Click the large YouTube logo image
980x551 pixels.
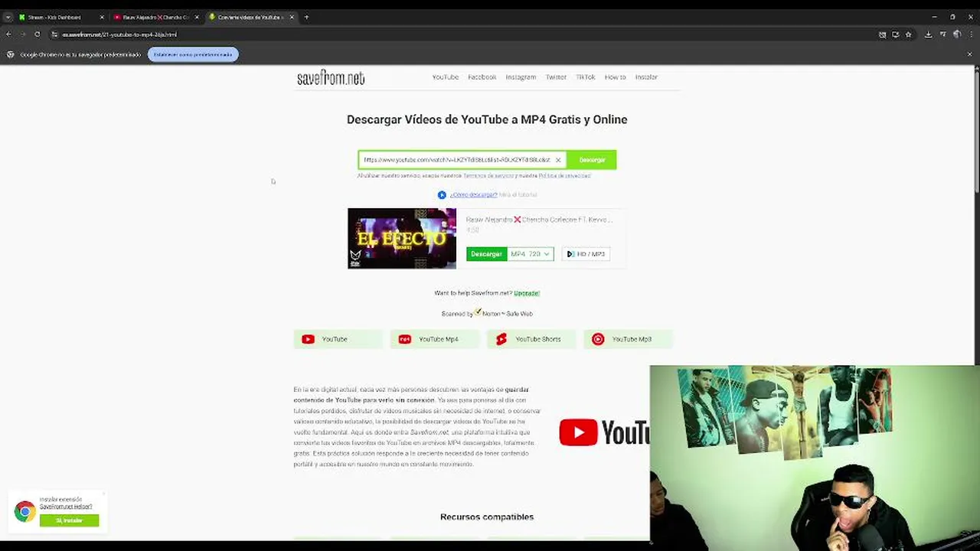point(604,432)
